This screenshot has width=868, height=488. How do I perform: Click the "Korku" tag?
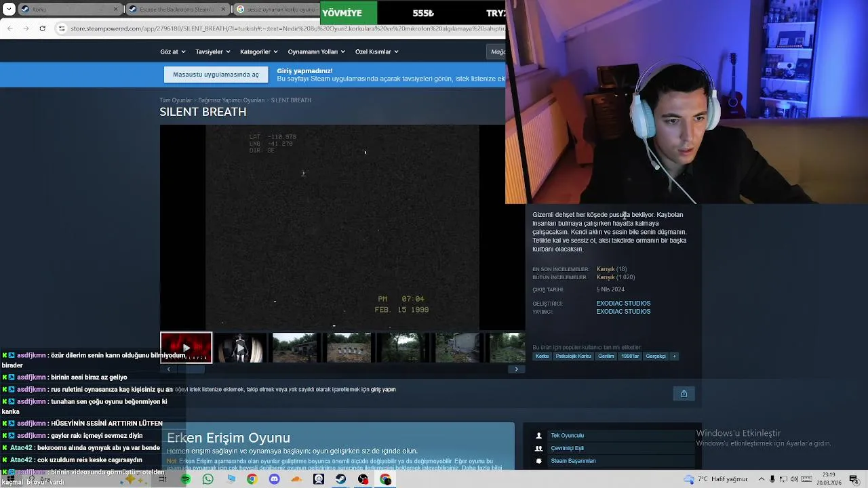click(x=542, y=356)
